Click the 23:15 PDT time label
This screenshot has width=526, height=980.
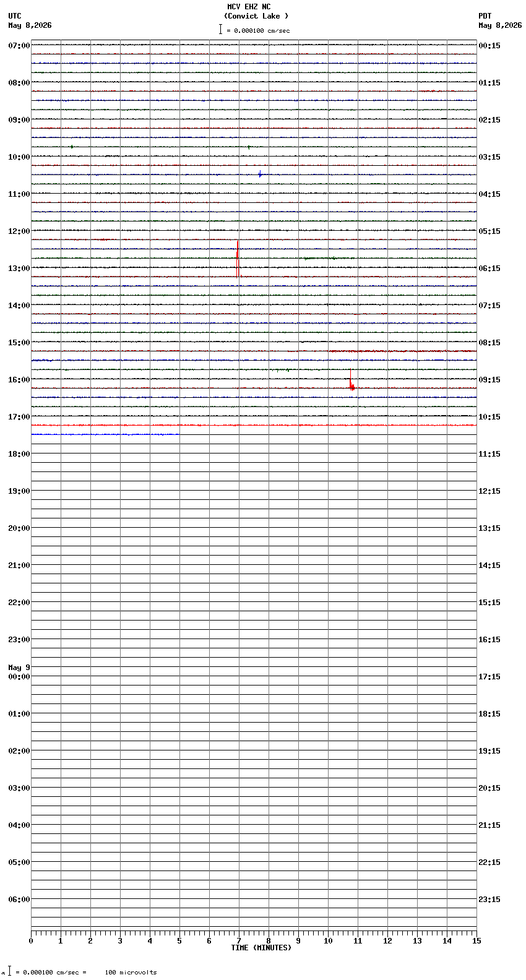coord(489,900)
